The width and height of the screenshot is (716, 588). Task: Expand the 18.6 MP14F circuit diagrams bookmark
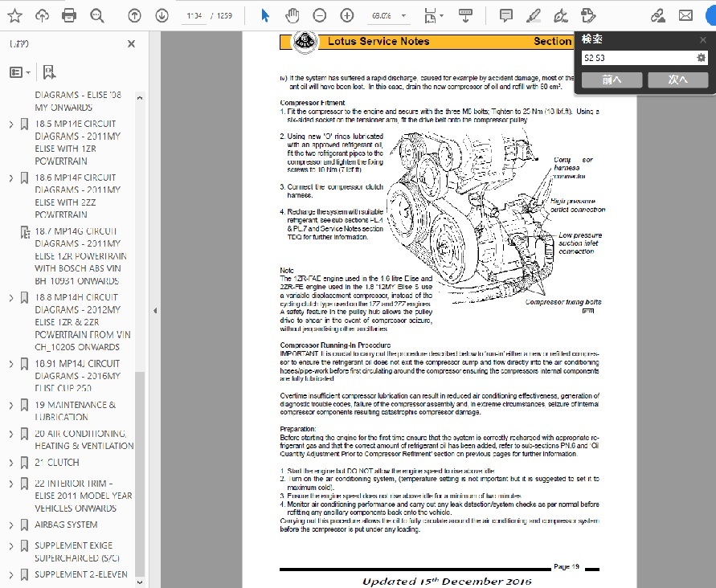point(11,178)
